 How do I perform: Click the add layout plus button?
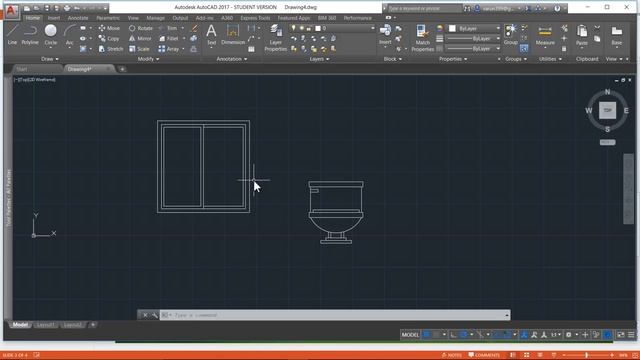[93, 325]
